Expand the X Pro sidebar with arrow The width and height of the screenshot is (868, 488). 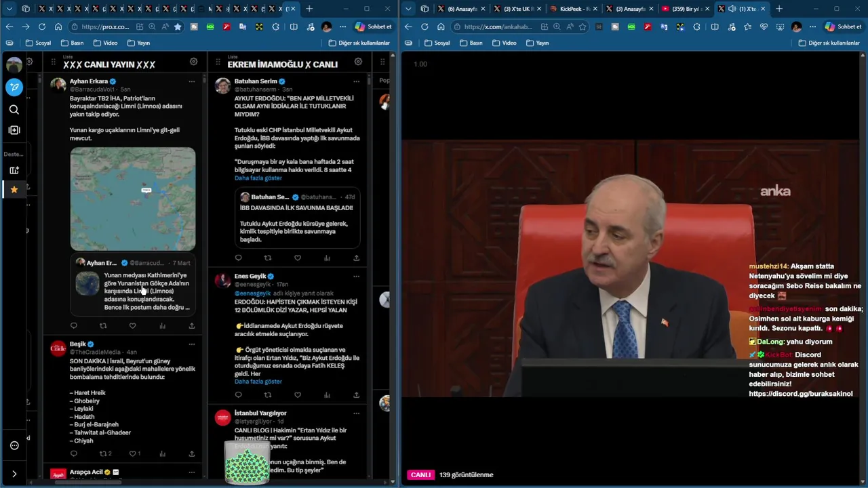pos(14,474)
